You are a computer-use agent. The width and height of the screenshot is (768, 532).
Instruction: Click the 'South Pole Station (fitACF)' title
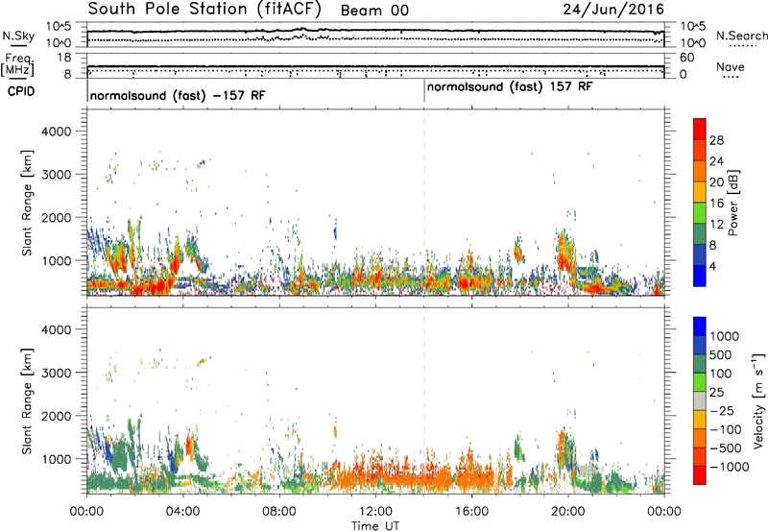(204, 10)
